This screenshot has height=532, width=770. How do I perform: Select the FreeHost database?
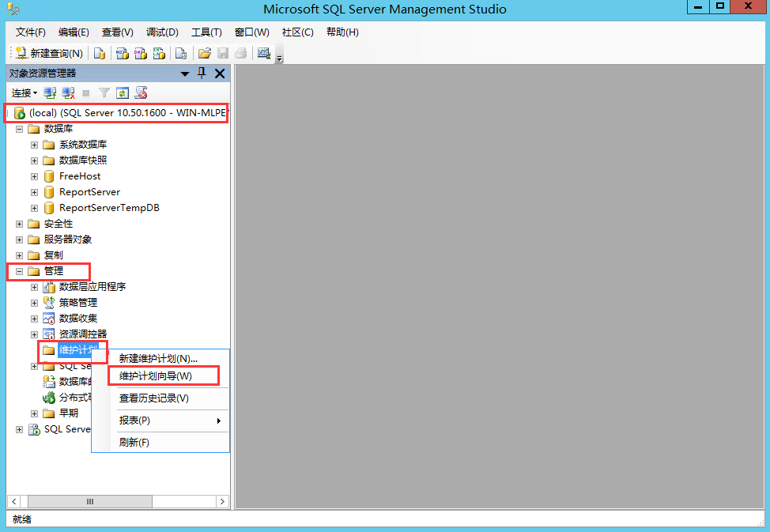click(x=80, y=175)
